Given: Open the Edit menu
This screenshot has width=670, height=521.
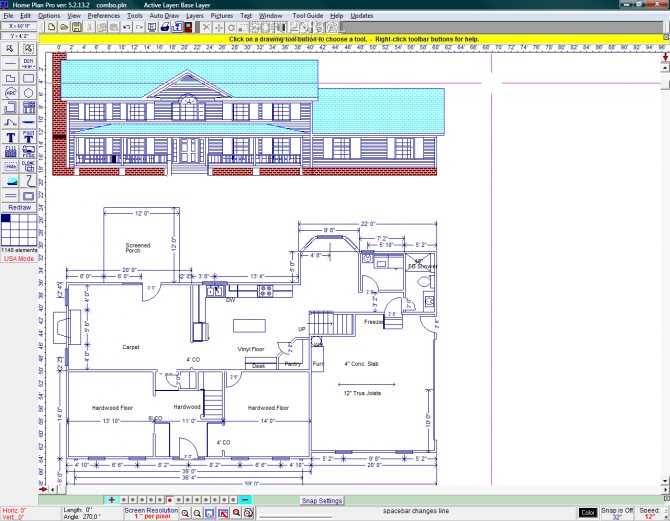Looking at the screenshot, I should click(25, 16).
